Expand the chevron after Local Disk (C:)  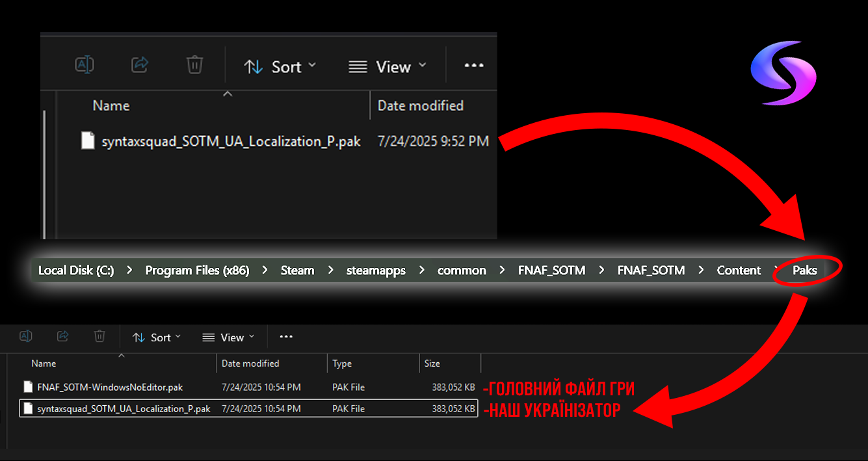(129, 270)
